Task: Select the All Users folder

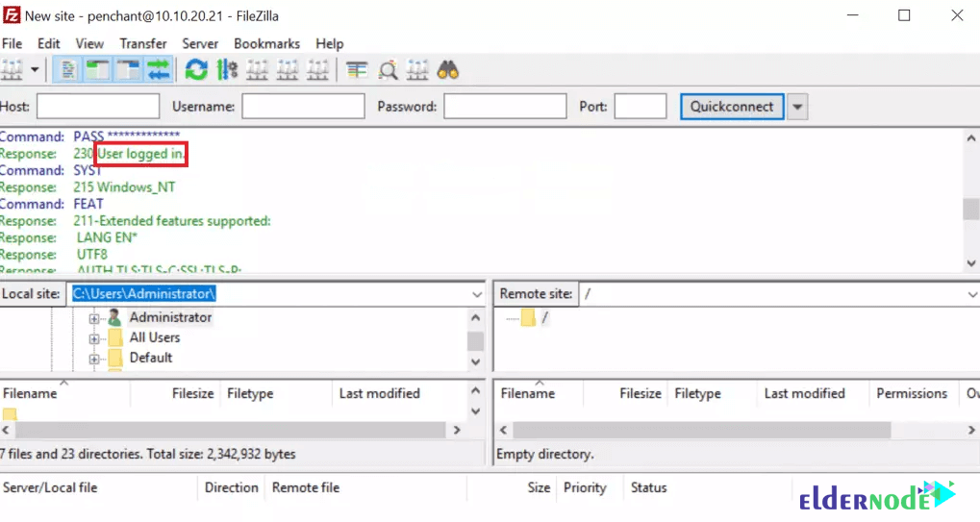Action: 155,337
